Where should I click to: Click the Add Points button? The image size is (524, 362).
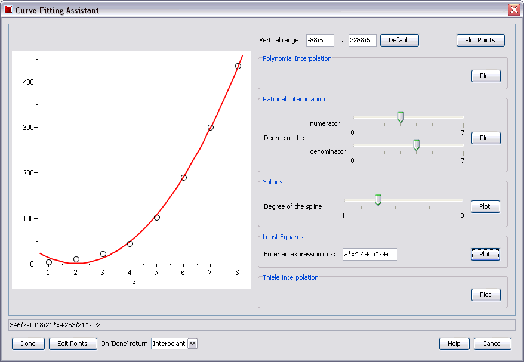click(481, 40)
